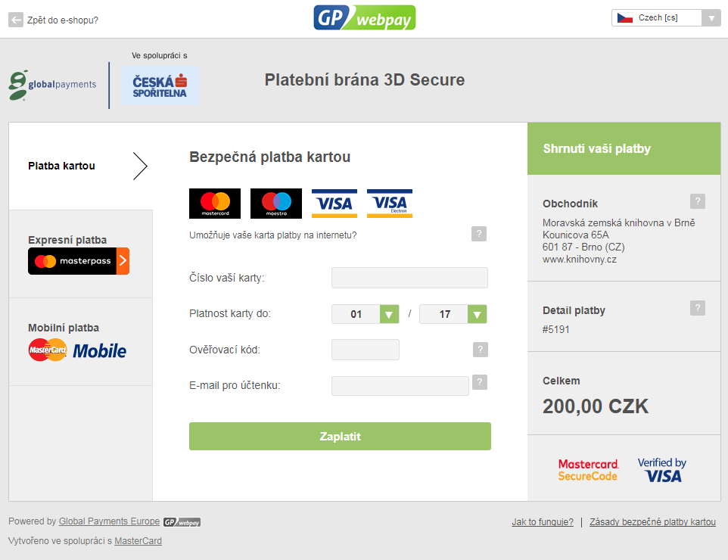Open help icon for Detail platby
728x560 pixels.
click(x=698, y=308)
